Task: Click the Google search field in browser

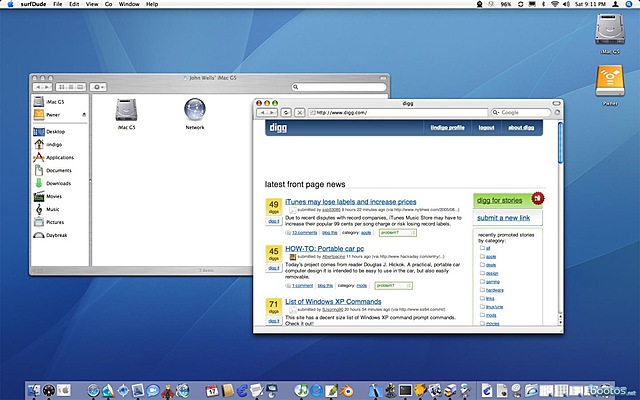Action: coord(521,112)
